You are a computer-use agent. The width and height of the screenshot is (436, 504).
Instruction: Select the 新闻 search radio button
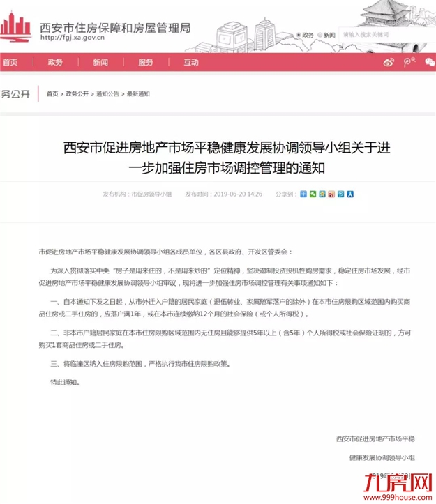320,35
